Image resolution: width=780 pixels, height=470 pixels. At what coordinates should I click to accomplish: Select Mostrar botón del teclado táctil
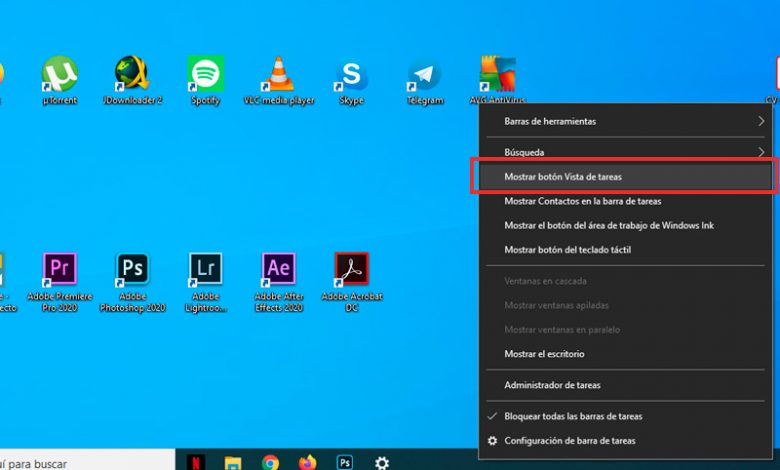point(625,250)
